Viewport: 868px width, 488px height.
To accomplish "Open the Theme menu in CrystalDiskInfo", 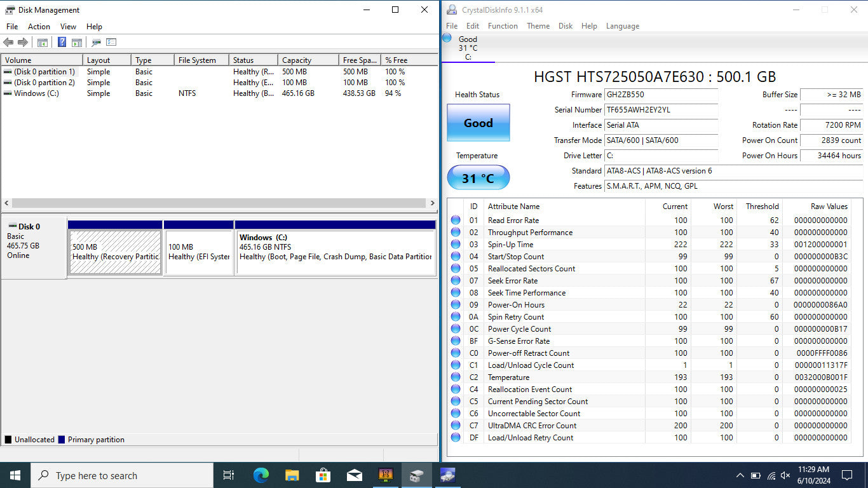I will [538, 26].
